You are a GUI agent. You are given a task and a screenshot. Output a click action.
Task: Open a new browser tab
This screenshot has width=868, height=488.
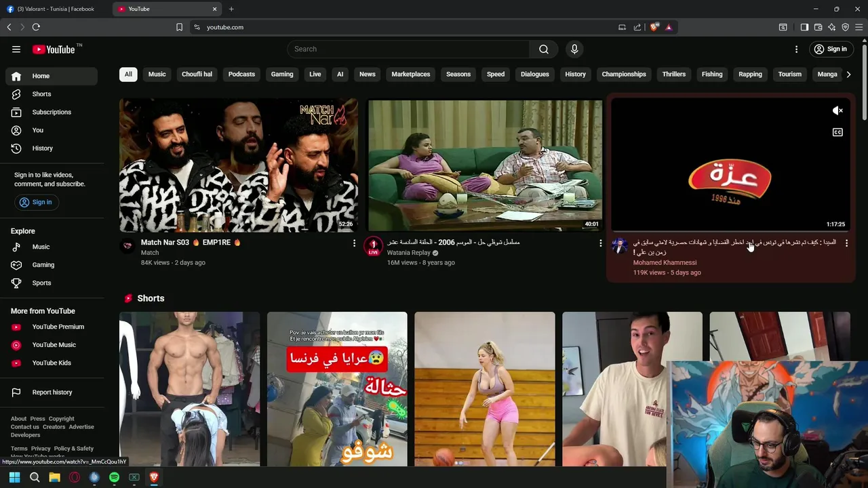pos(231,9)
